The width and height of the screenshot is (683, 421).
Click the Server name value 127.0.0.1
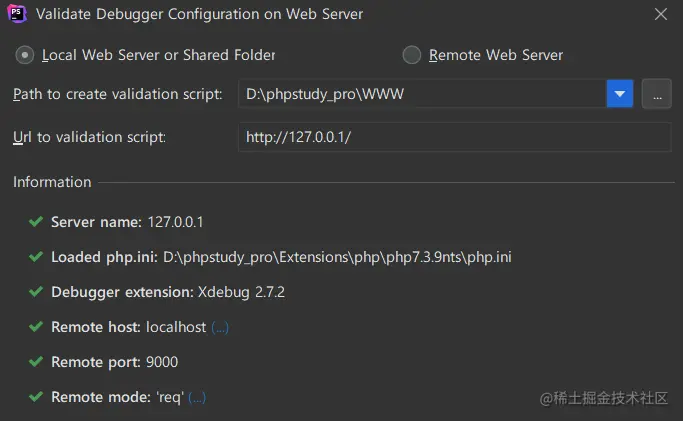(x=175, y=222)
